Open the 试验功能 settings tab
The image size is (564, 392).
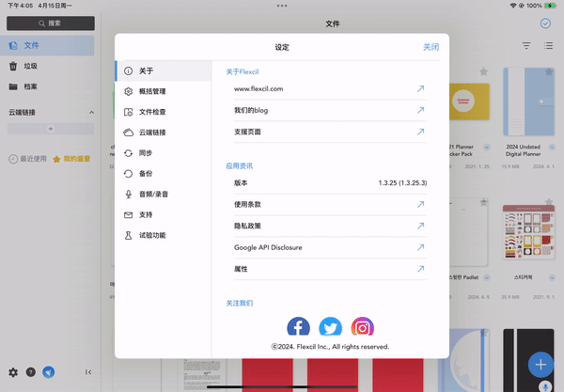[164, 235]
